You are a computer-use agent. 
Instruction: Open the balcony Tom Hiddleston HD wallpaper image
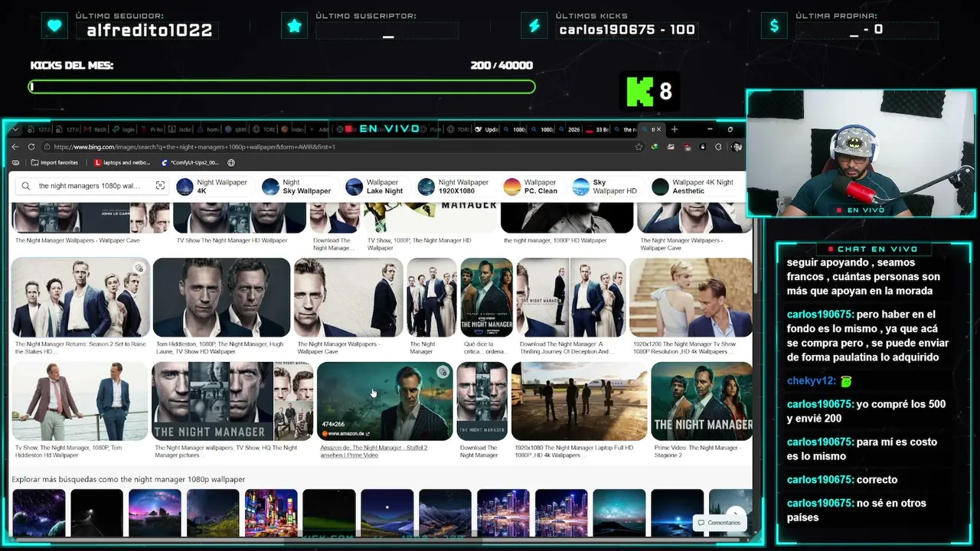coord(80,402)
